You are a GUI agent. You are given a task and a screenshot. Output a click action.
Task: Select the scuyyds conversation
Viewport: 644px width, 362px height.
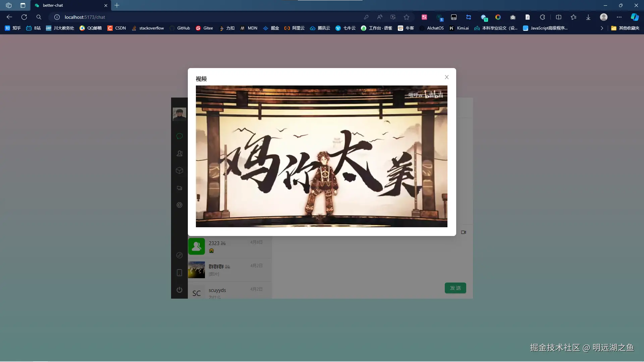pyautogui.click(x=229, y=292)
